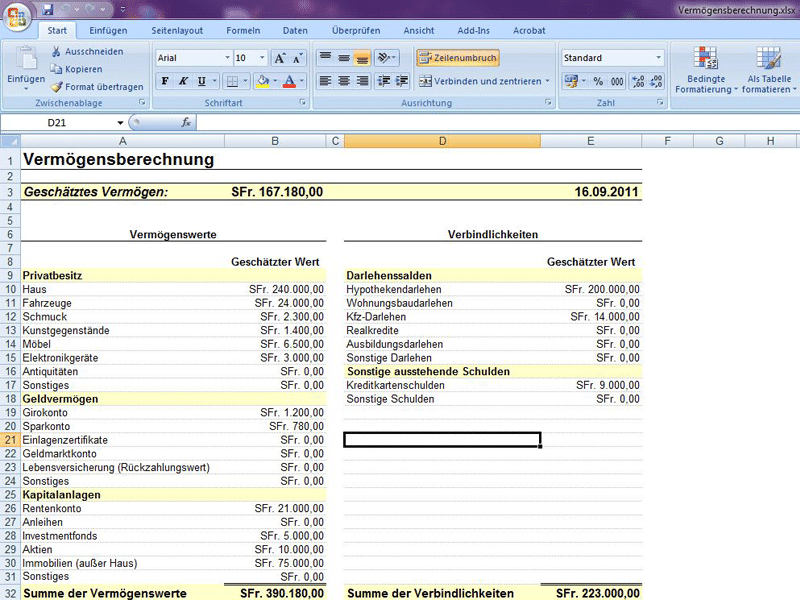The image size is (800, 600).
Task: Expand the fill color arrow
Action: point(275,81)
